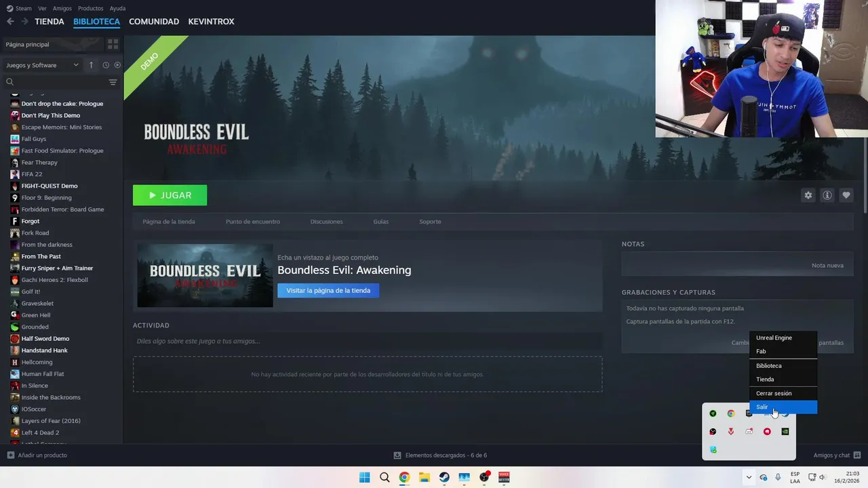The image size is (868, 488).
Task: Open downloads status 'Elementos descargados'
Action: [x=440, y=455]
